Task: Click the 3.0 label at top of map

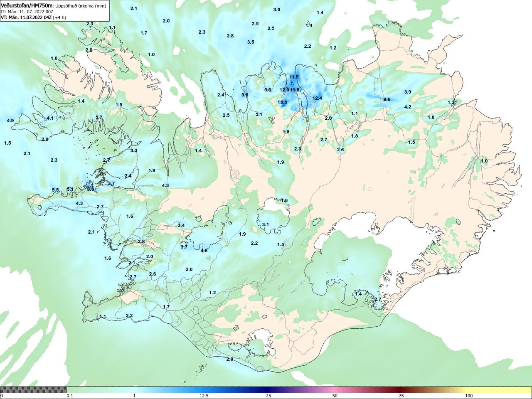Action: [277, 10]
